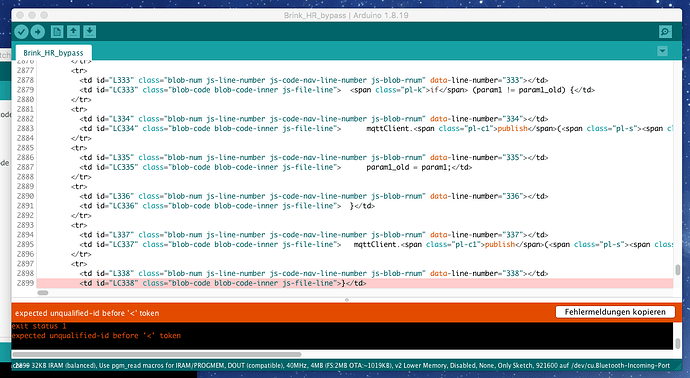Click the window title Brink_HR_bypass | Arduino 1.8.19

(346, 15)
